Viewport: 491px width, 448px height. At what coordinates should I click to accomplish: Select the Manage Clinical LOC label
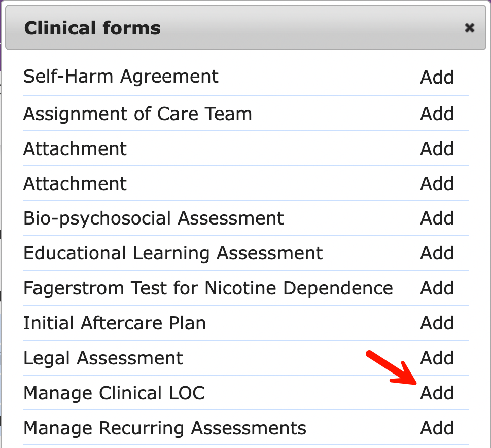point(114,393)
